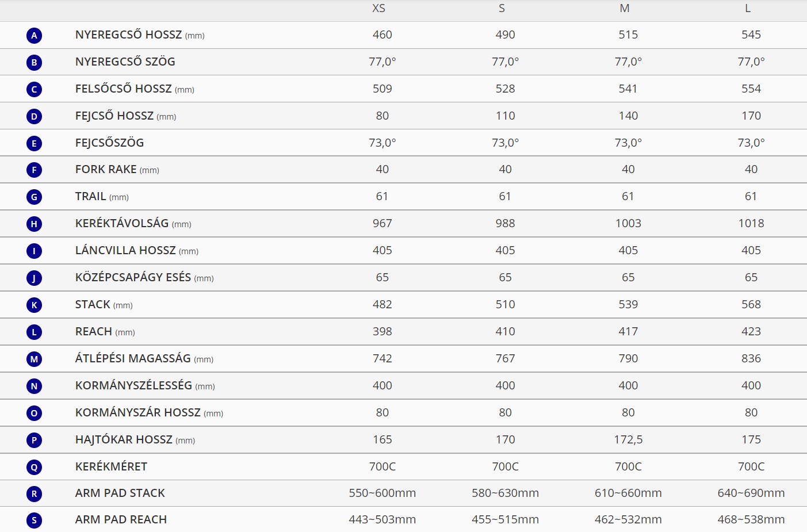The image size is (807, 532).
Task: Select the H icon for KERÉKTÁVOLSÁG
Action: 34,224
